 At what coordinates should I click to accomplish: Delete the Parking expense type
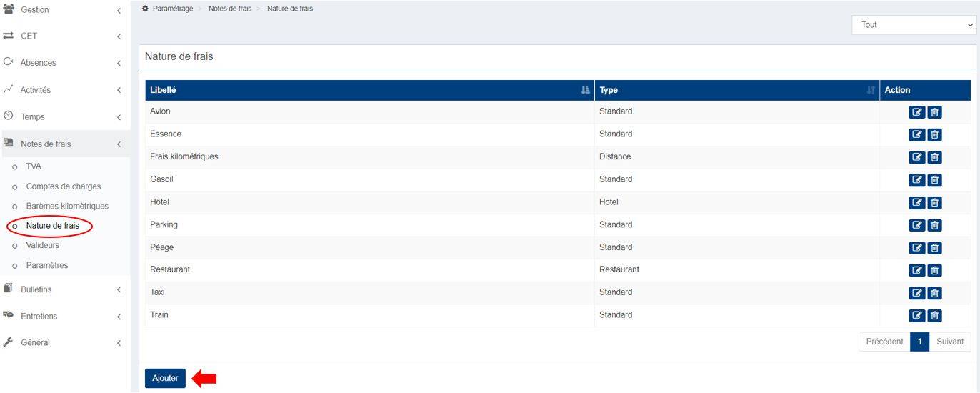pos(934,225)
